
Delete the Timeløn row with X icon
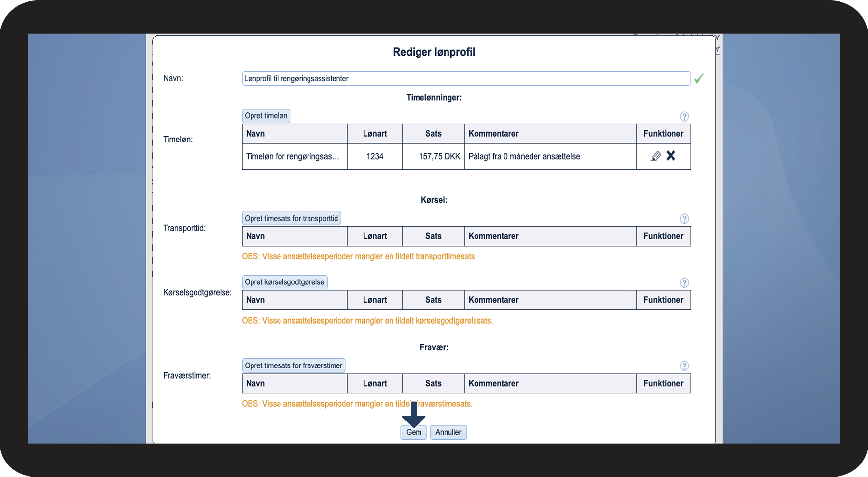(x=671, y=156)
